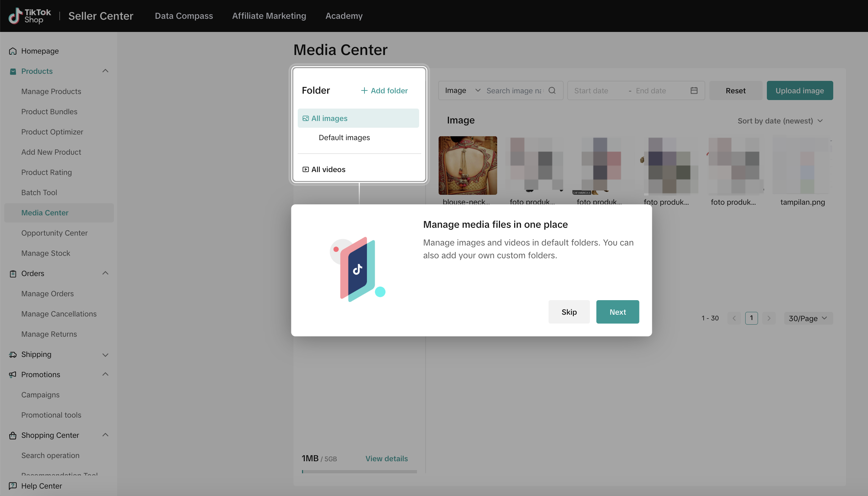Click the All videos play icon

306,170
